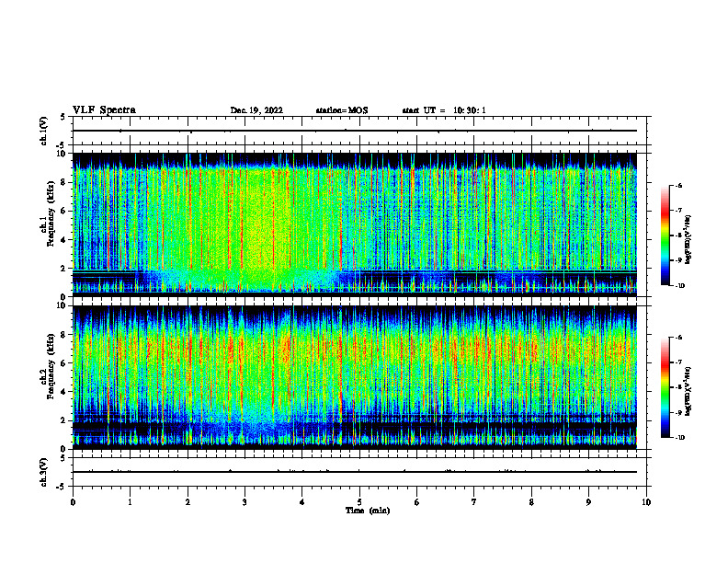Click the "2" tick on ch.1 frequency axis
This screenshot has height=563, width=728.
tap(64, 269)
